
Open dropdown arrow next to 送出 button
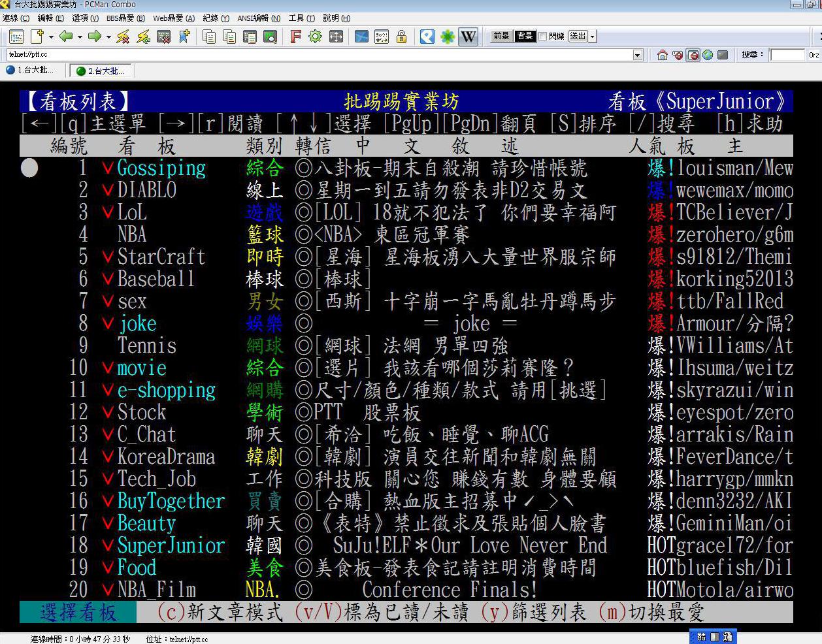(x=592, y=37)
